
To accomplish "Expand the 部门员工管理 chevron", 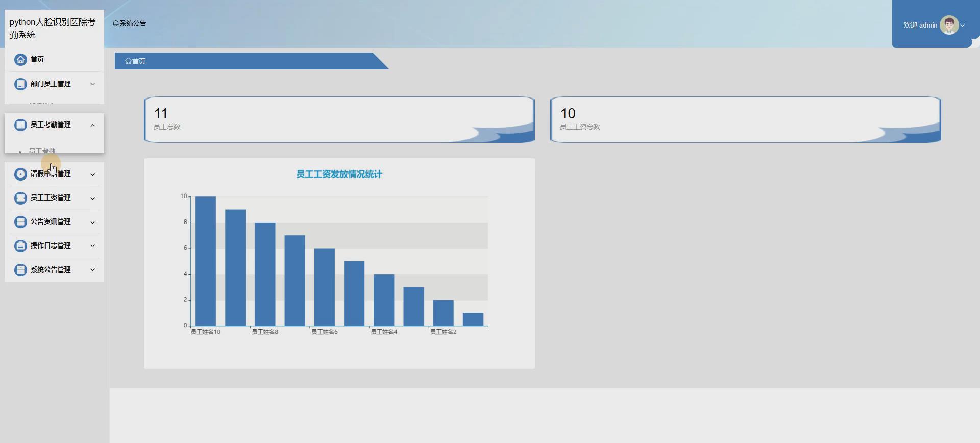I will coord(92,84).
